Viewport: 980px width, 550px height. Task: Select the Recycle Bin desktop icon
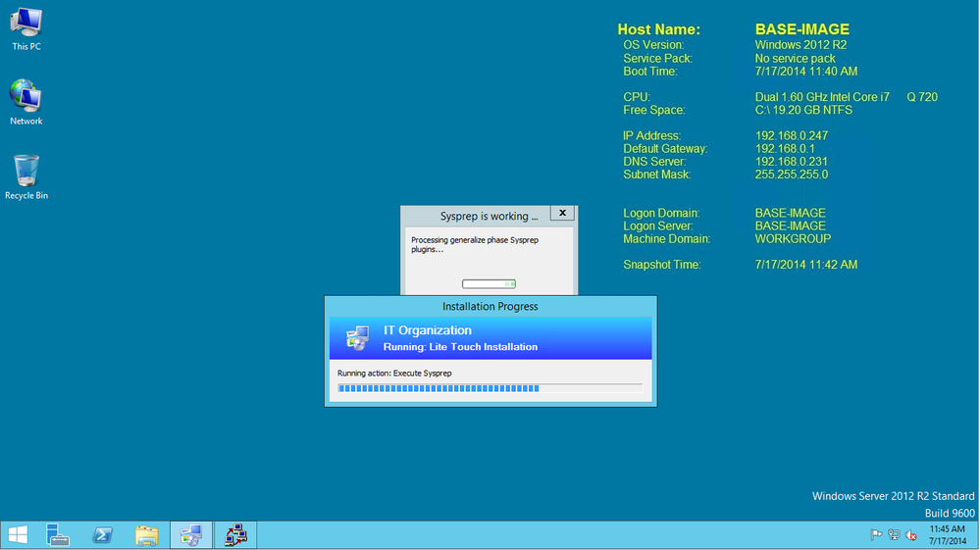coord(26,177)
